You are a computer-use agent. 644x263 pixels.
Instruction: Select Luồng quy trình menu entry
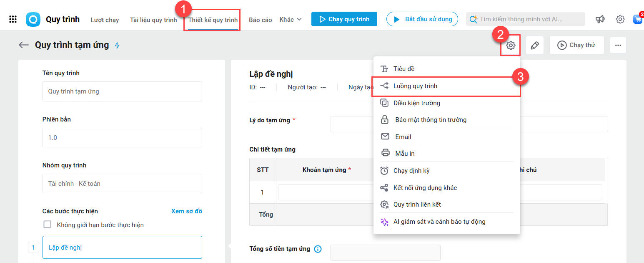[415, 86]
